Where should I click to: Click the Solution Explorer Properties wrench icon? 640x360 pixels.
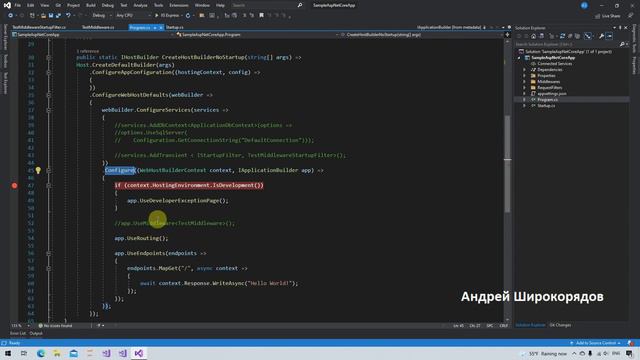[x=601, y=36]
